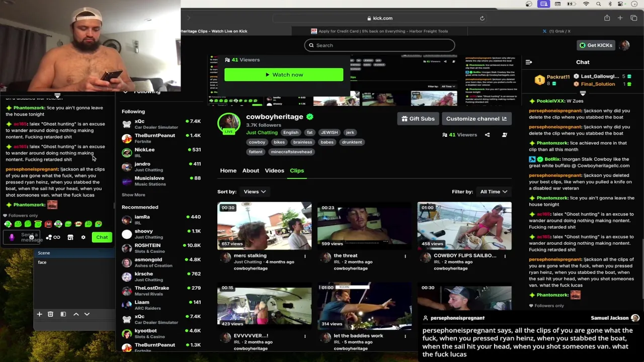The height and width of the screenshot is (362, 644).
Task: Share the cowboyheritage channel
Action: tap(487, 135)
